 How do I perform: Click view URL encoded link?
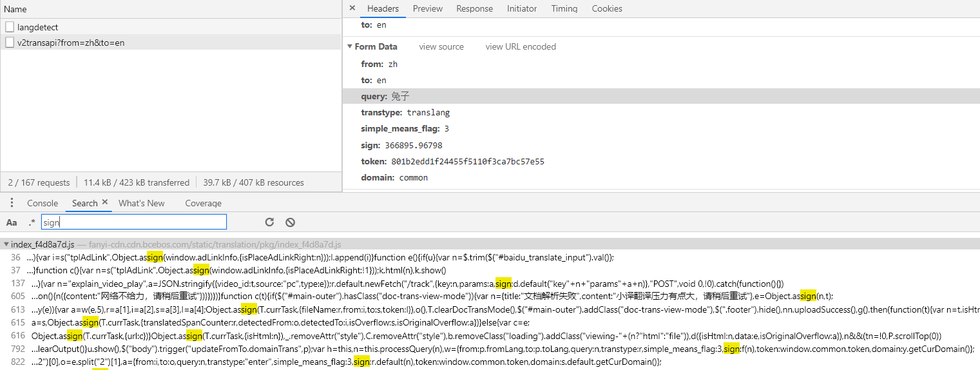pyautogui.click(x=520, y=46)
